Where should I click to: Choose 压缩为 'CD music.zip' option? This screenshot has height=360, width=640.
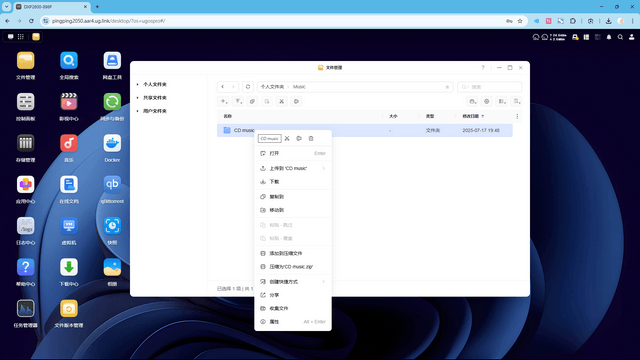click(x=293, y=267)
